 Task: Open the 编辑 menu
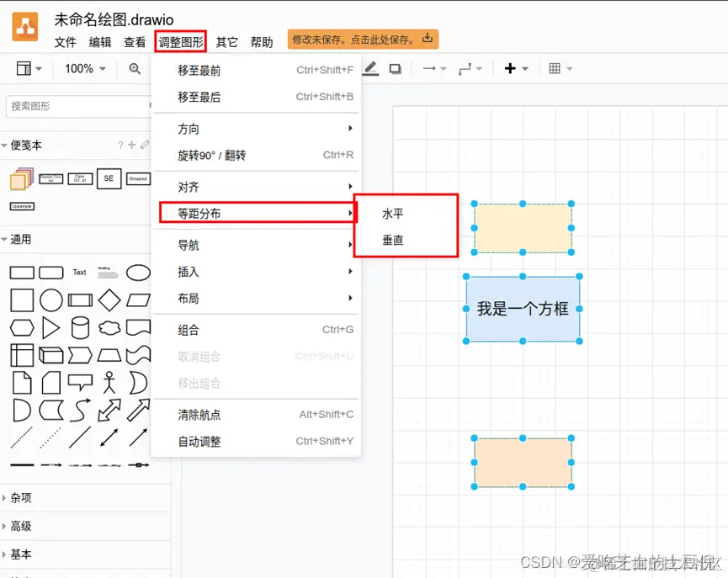click(x=100, y=42)
